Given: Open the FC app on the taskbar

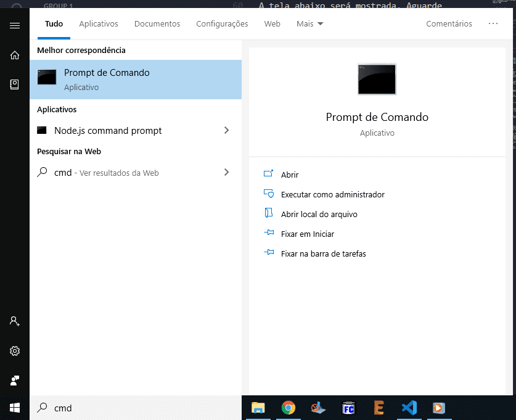Looking at the screenshot, I should pyautogui.click(x=348, y=408).
